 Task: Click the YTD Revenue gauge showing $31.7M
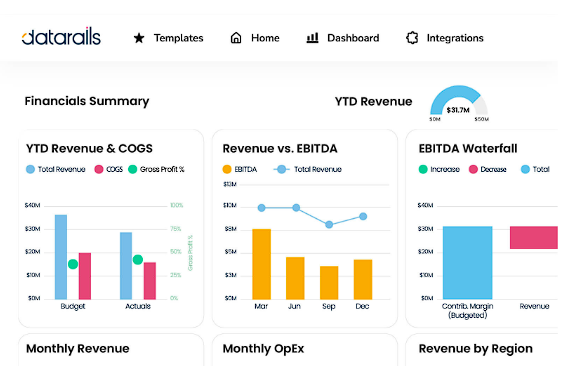coord(459,102)
